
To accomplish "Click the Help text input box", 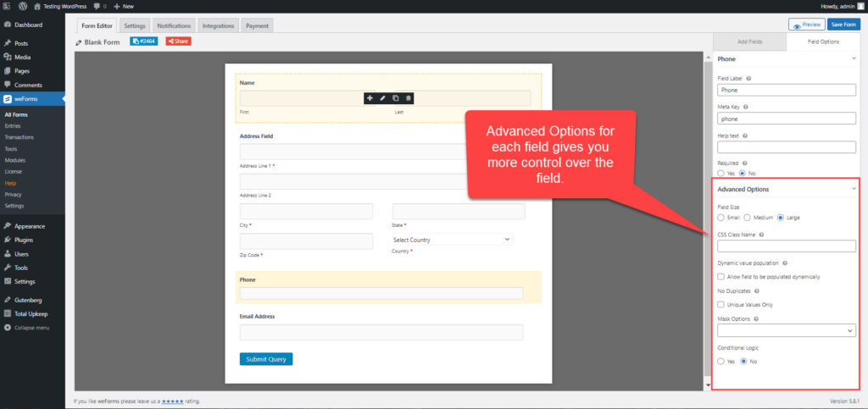I will 787,147.
